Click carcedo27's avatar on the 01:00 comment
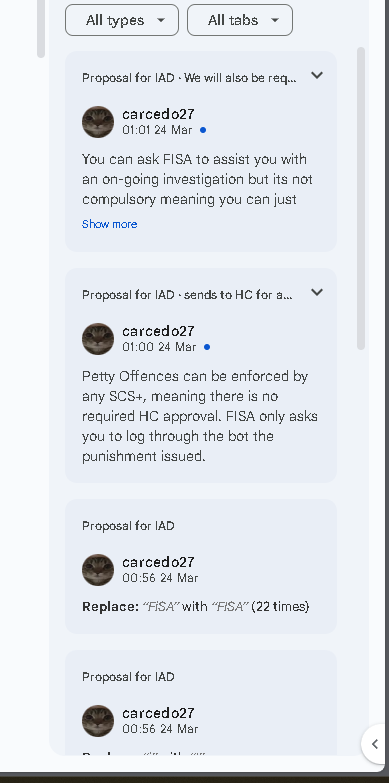The height and width of the screenshot is (783, 389). pyautogui.click(x=98, y=339)
